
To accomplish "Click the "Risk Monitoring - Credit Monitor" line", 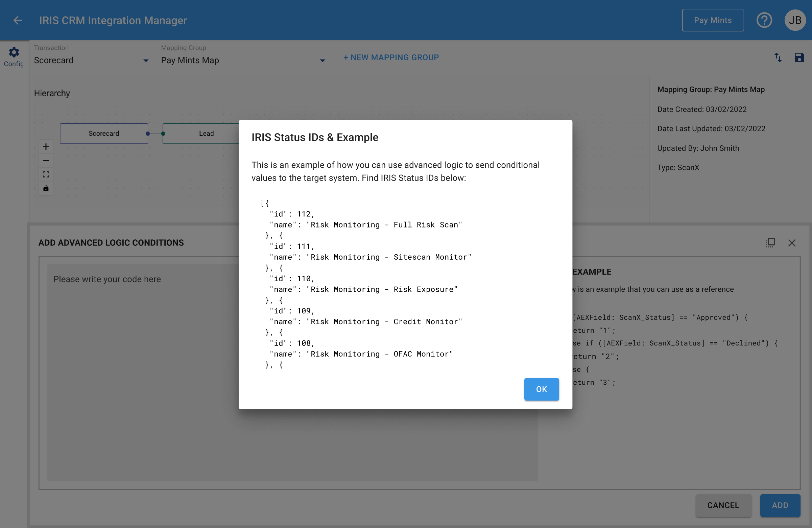I will point(366,322).
